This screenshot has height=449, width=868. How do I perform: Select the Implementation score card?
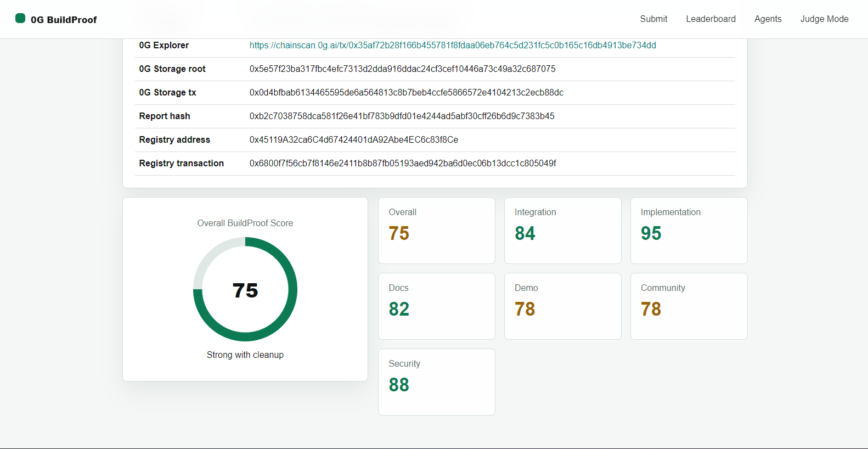(689, 231)
